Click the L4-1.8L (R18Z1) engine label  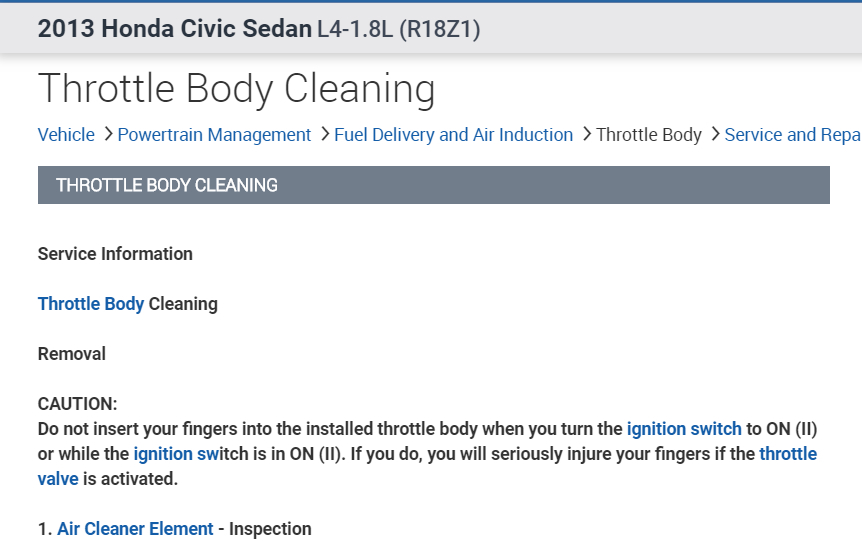tap(398, 30)
